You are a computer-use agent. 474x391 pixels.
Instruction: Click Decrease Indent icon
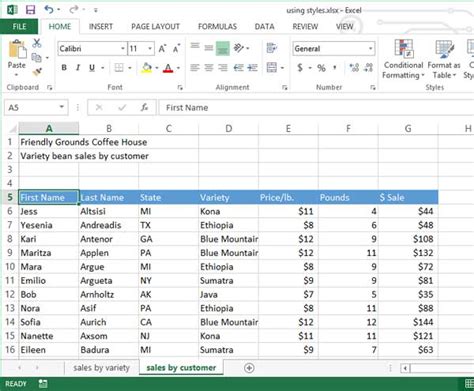coord(238,68)
